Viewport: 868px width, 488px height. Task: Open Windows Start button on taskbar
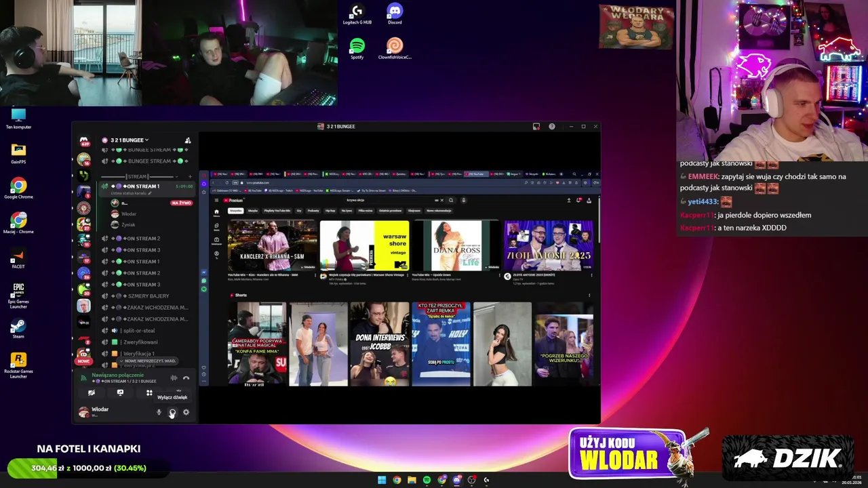pyautogui.click(x=382, y=480)
